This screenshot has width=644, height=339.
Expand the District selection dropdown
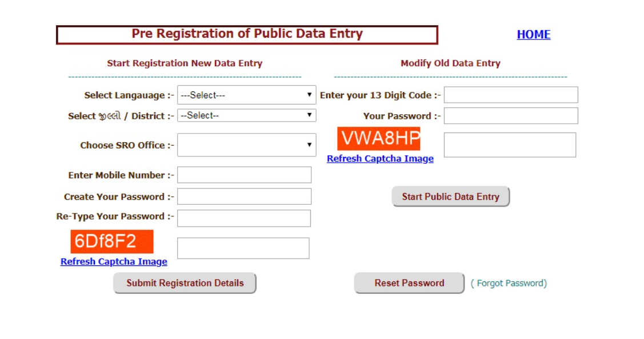pos(246,115)
